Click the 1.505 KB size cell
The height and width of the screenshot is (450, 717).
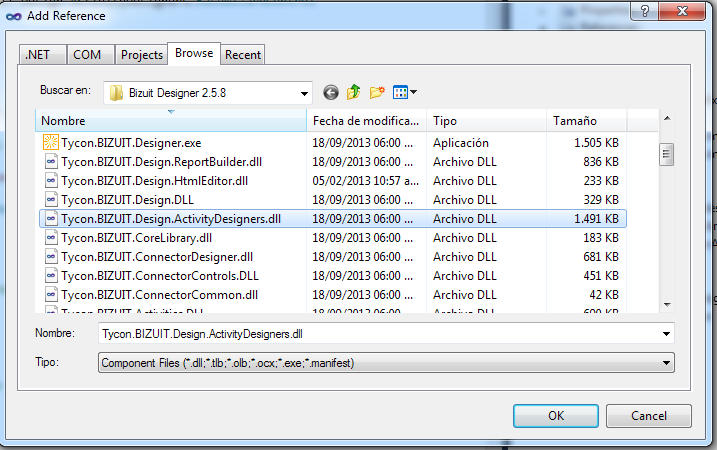pyautogui.click(x=596, y=143)
